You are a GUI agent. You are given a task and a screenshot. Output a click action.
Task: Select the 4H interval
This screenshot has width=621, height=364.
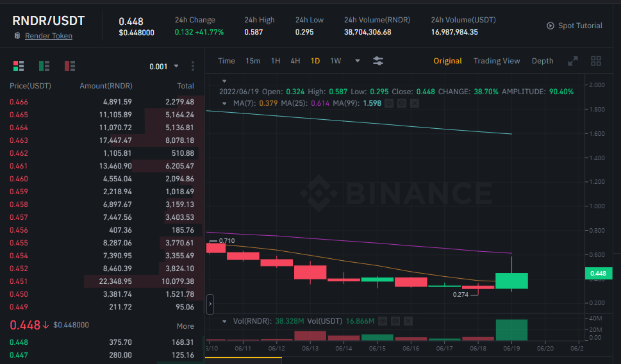(x=295, y=61)
